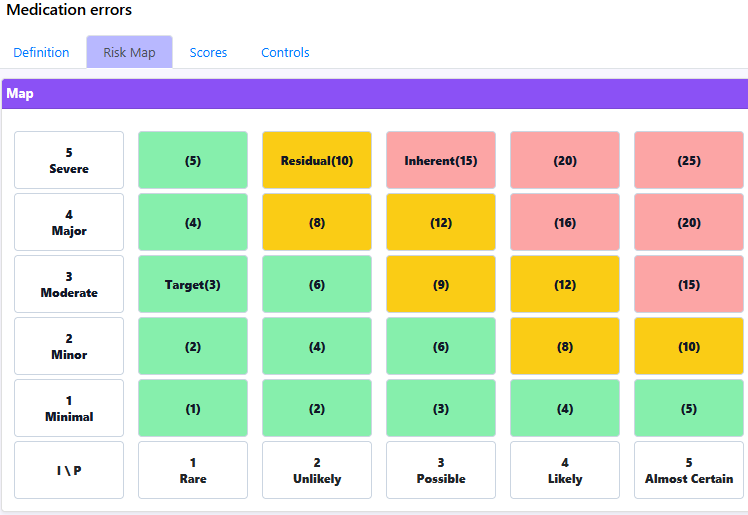The height and width of the screenshot is (515, 748).
Task: Click the '1 Rare' probability label
Action: 193,470
